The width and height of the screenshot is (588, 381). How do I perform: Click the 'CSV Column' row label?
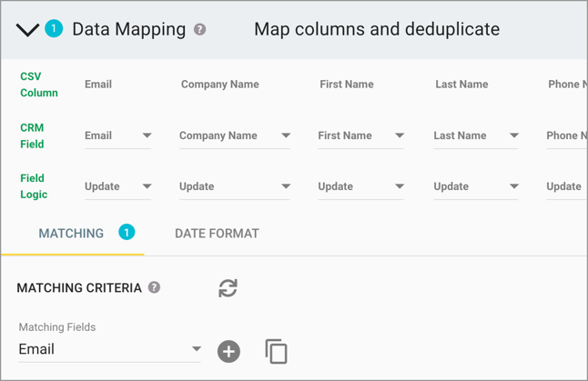[39, 85]
